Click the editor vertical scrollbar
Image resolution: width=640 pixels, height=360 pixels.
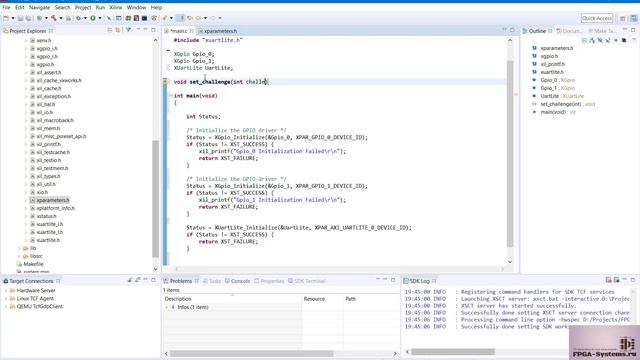[x=510, y=153]
